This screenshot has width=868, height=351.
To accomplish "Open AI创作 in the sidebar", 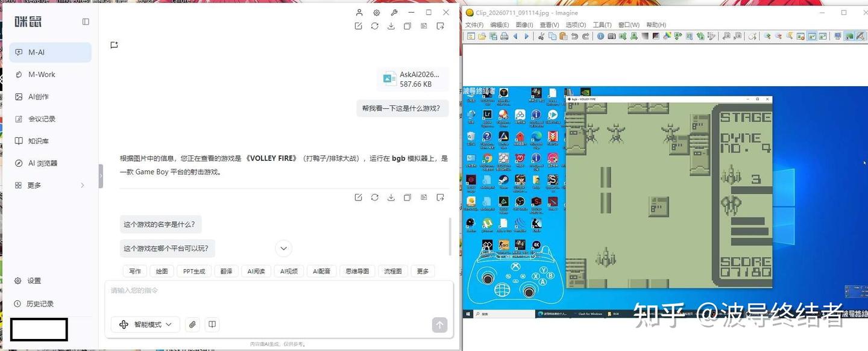I will 50,97.
